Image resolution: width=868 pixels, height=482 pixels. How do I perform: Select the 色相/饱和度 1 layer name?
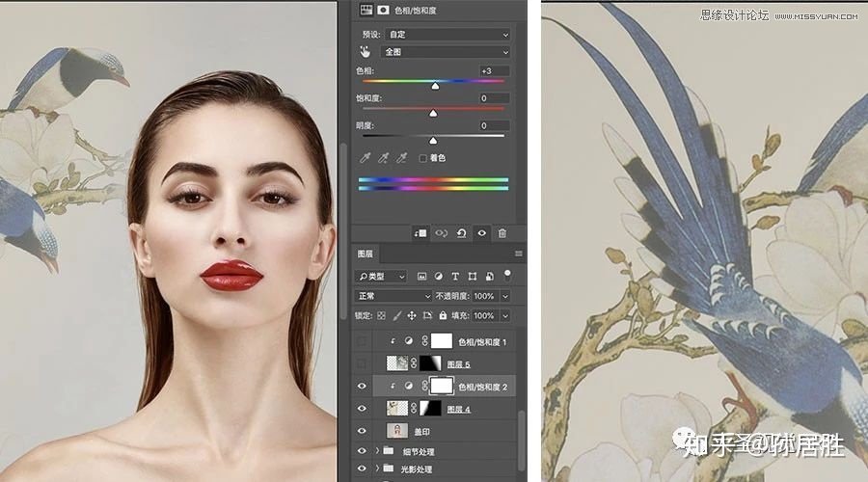point(482,342)
